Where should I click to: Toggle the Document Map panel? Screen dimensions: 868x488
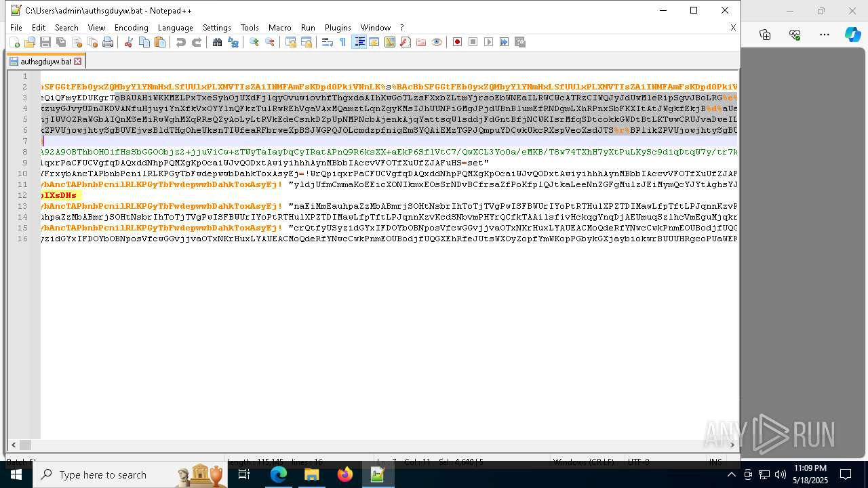(x=390, y=42)
